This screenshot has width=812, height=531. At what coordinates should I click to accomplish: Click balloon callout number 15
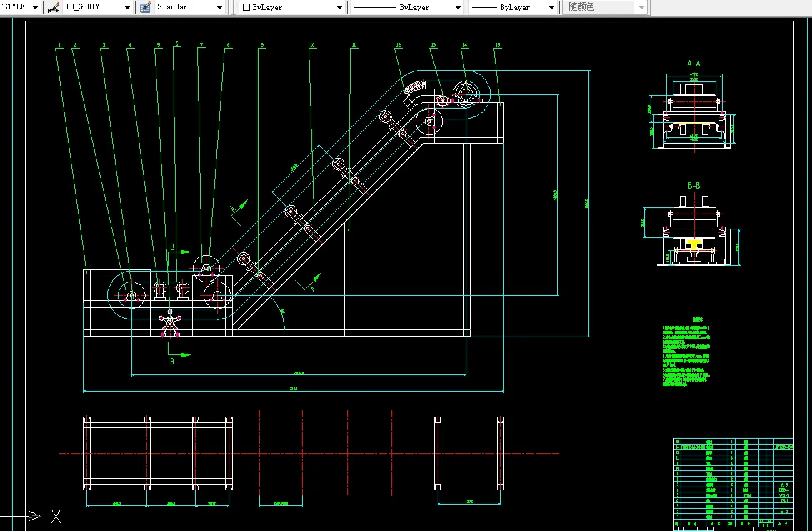pos(498,44)
